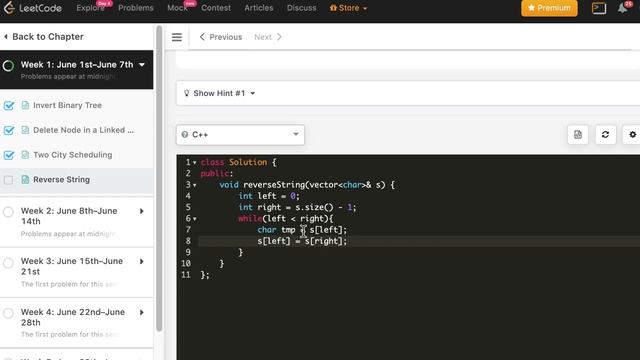Screen dimensions: 640x360
Task: Click the Previous chevron arrow
Action: tap(202, 37)
